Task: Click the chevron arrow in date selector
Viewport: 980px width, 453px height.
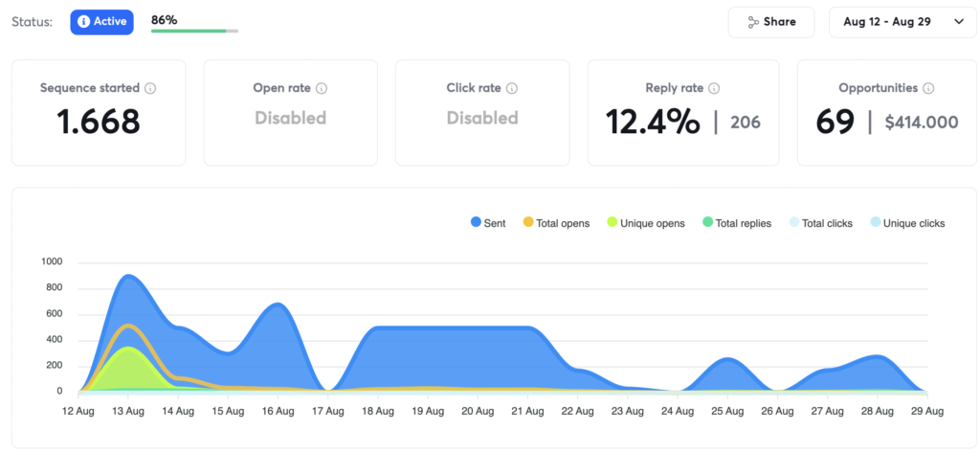Action: pyautogui.click(x=959, y=22)
